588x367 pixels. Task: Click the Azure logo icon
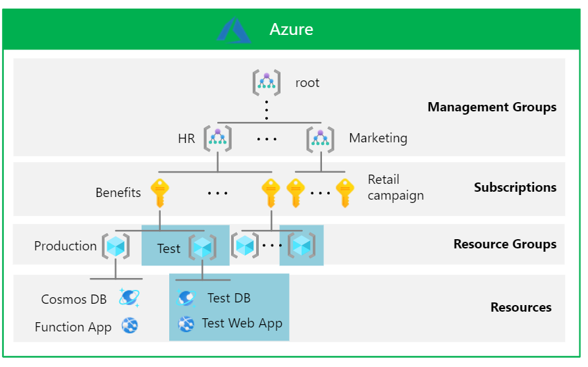(x=234, y=30)
